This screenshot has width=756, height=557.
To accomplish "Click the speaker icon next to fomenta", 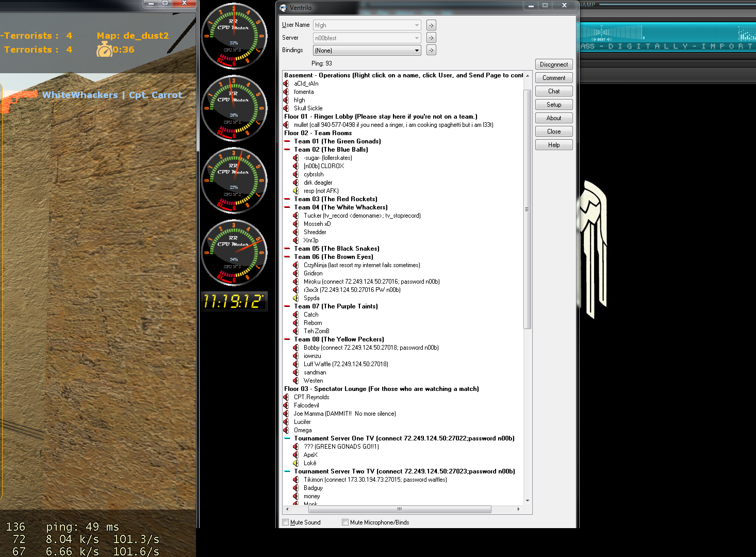I will (x=286, y=92).
